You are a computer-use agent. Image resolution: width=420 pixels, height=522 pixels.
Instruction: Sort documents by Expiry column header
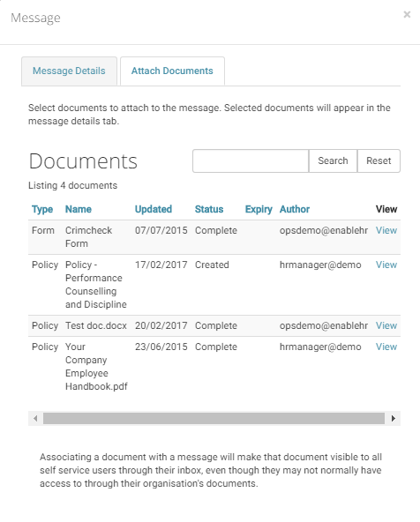click(x=259, y=209)
